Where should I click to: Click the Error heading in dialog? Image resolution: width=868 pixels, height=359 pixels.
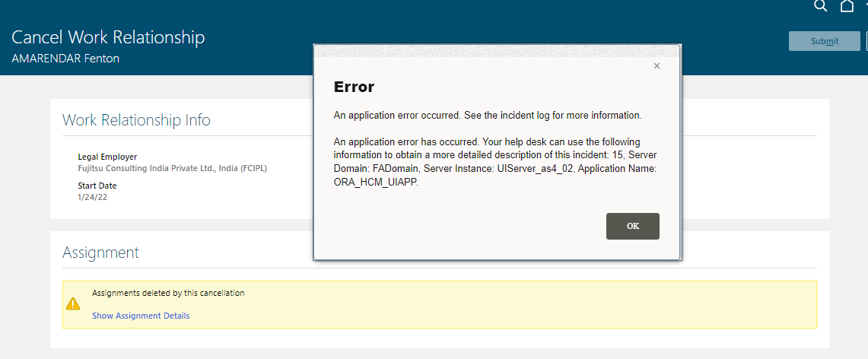(x=355, y=87)
